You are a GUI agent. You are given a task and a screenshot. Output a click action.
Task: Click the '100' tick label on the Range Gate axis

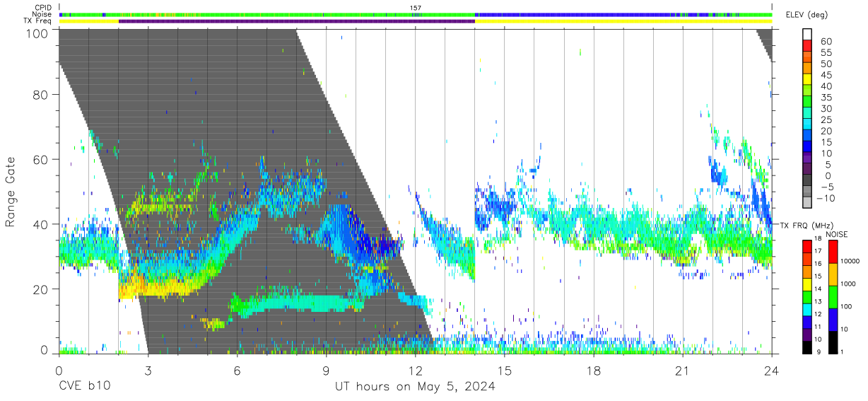click(x=38, y=33)
